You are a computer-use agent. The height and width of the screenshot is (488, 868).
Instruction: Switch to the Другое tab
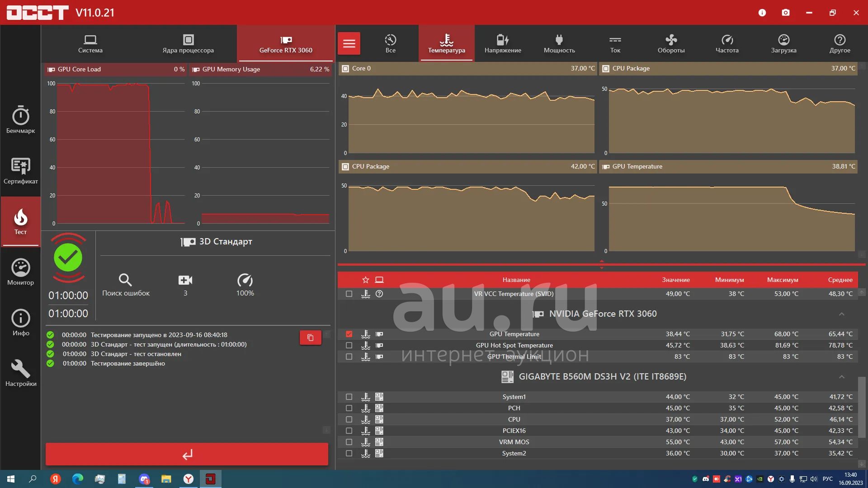click(x=840, y=44)
